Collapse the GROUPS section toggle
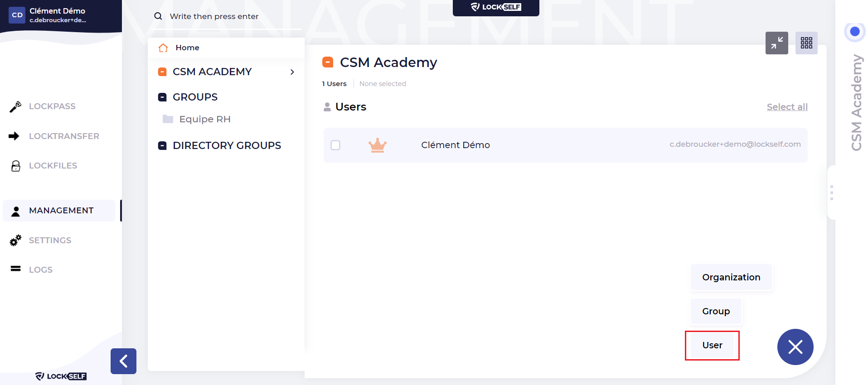 162,97
